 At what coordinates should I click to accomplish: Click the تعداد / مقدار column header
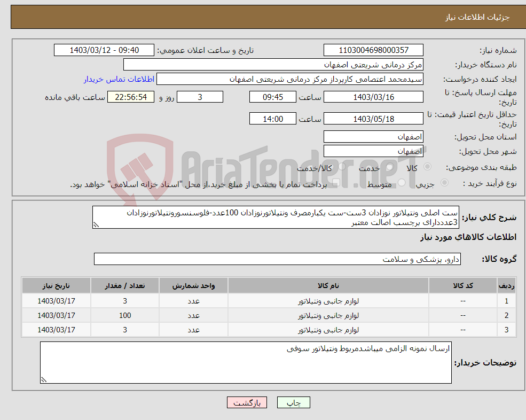click(125, 285)
